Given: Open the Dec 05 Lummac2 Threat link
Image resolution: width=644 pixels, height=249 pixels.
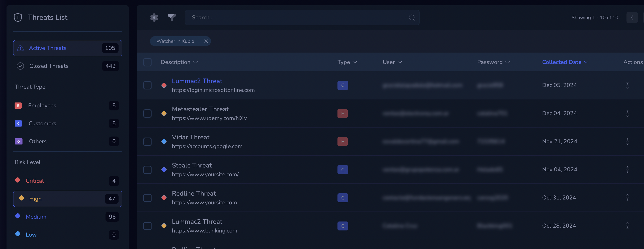Looking at the screenshot, I should [197, 81].
